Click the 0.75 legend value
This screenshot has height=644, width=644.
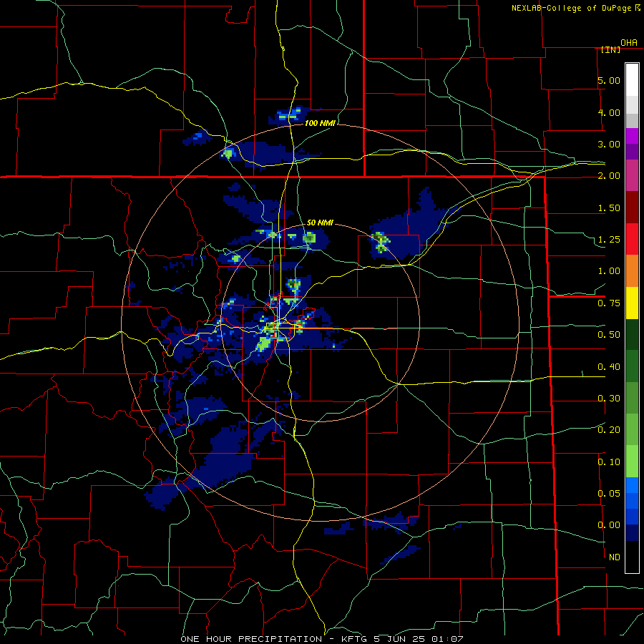pyautogui.click(x=609, y=303)
